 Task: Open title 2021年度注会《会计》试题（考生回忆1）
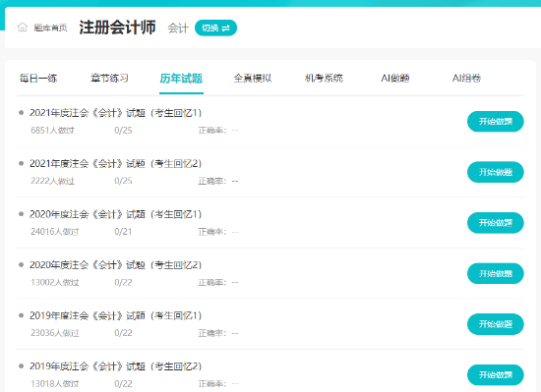pyautogui.click(x=115, y=113)
